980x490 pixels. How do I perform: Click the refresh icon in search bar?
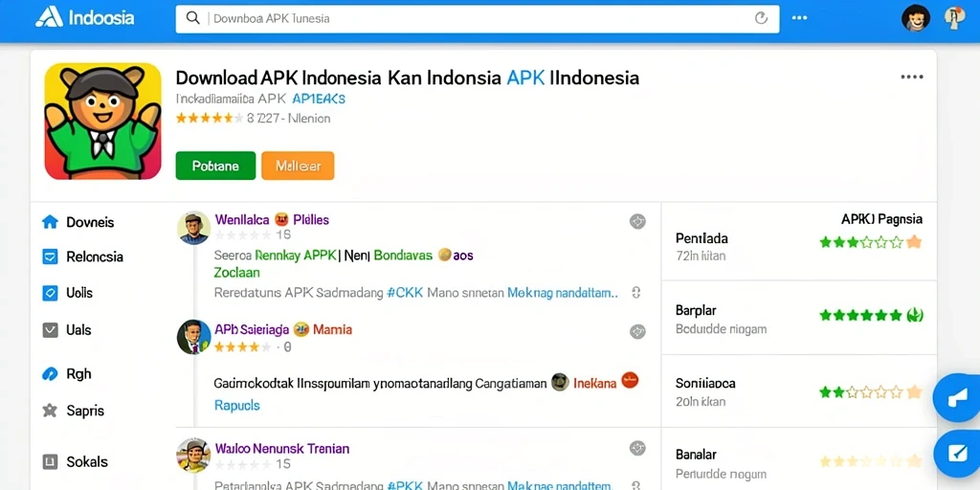click(x=761, y=18)
